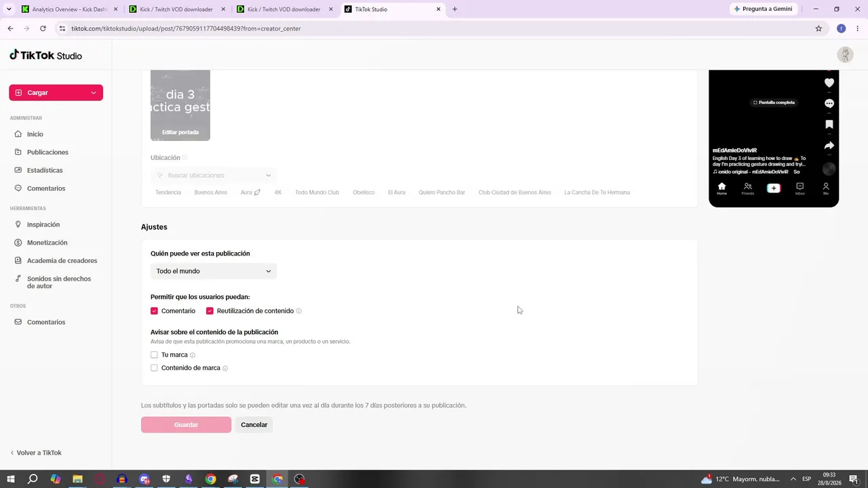The width and height of the screenshot is (868, 488).
Task: Open the Cargar upload button
Action: click(x=56, y=93)
